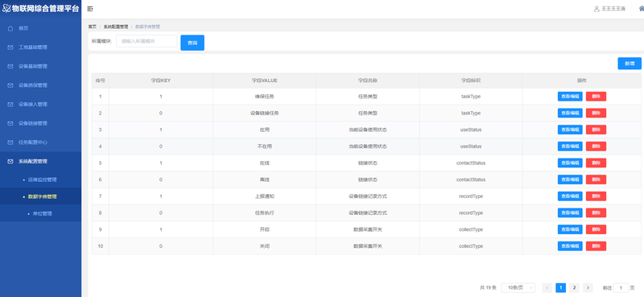Delete the 不在用 row

click(596, 146)
